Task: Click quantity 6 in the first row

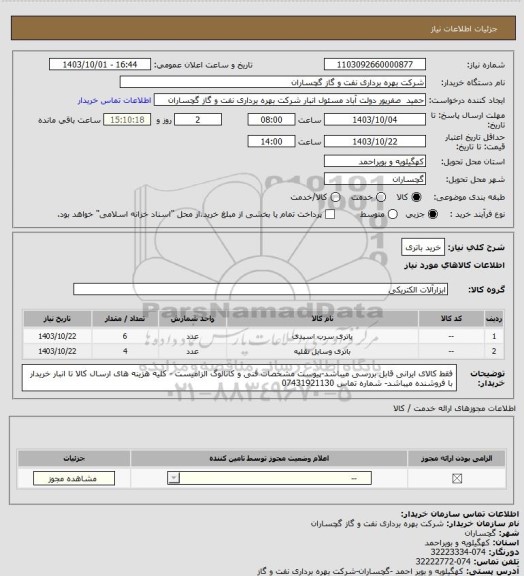Action: pyautogui.click(x=125, y=336)
